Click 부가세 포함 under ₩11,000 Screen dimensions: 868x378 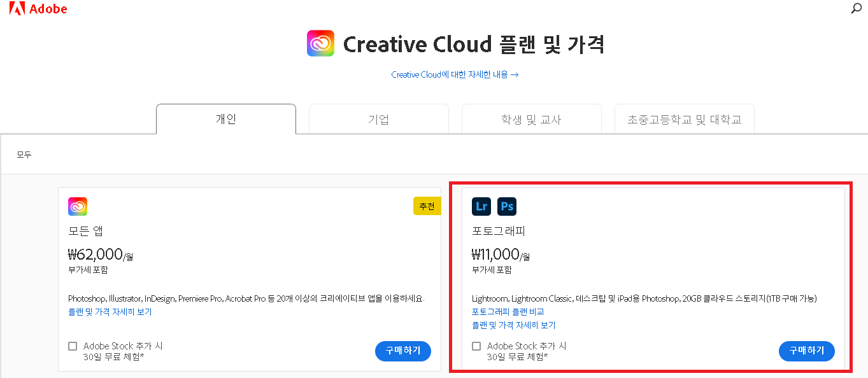pyautogui.click(x=492, y=270)
